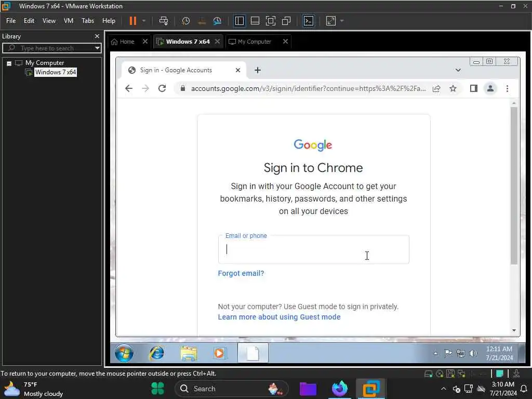Screen dimensions: 532x399
Task: Open Windows Explorer folder in guest taskbar
Action: 189,353
